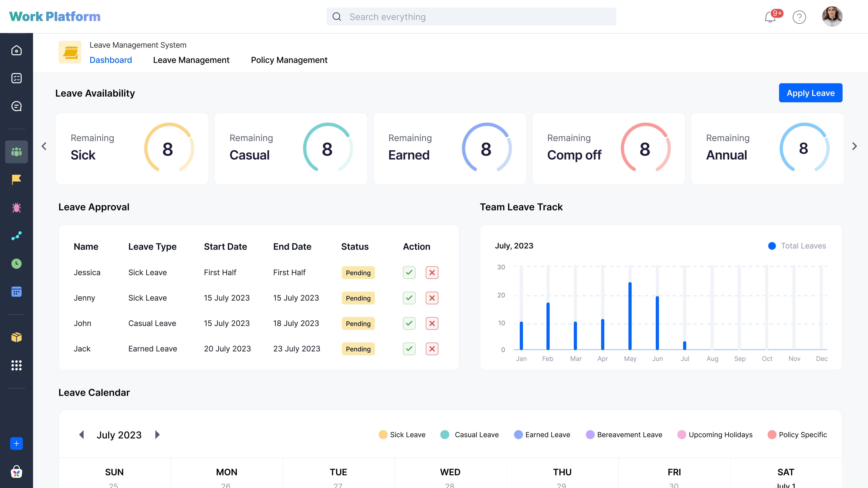
Task: Open the Remaining Comp off card
Action: tap(609, 149)
